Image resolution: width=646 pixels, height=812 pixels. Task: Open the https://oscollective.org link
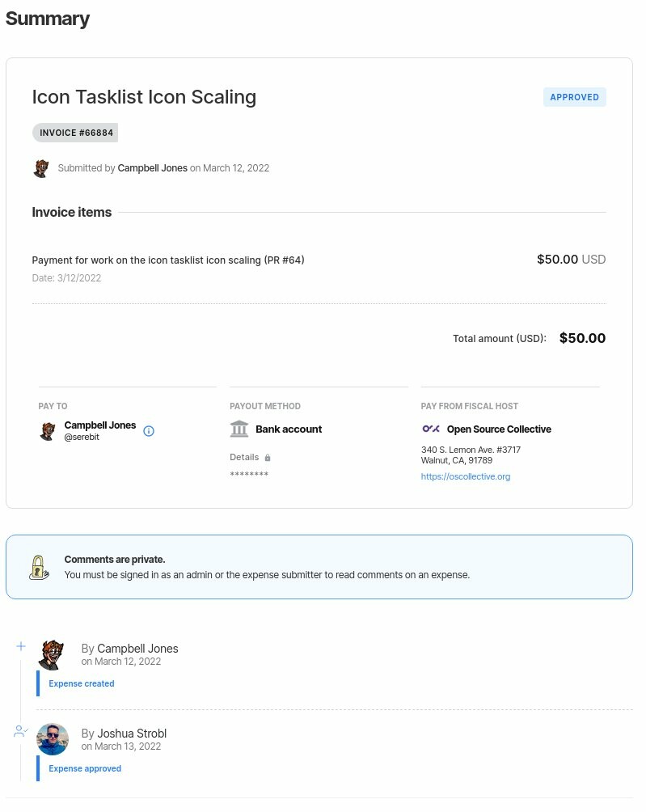465,476
